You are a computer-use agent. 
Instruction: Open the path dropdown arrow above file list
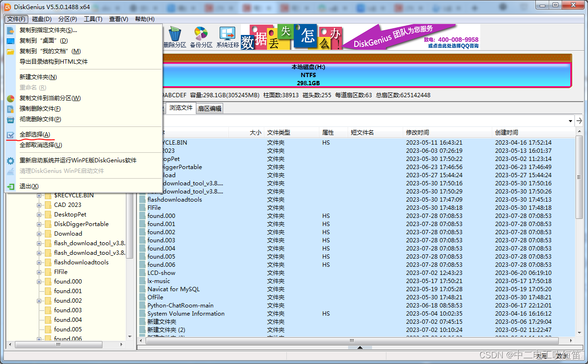(x=570, y=121)
